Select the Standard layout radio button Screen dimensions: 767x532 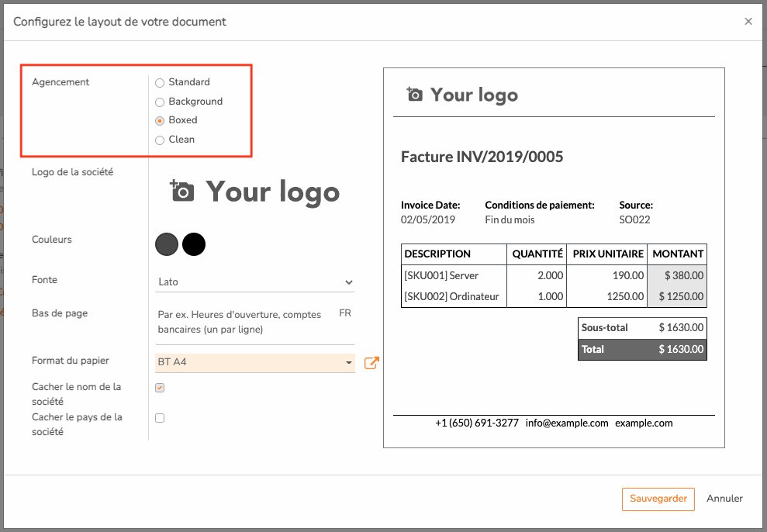160,83
